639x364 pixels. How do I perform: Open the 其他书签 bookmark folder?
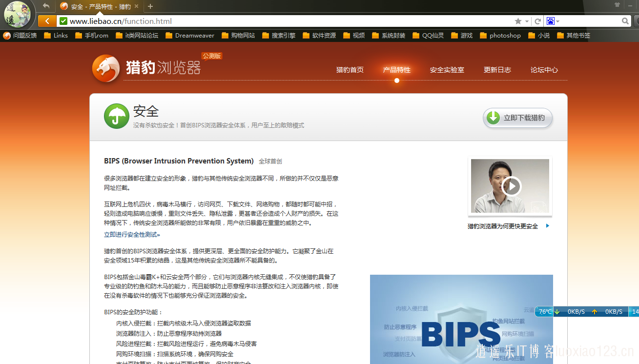click(x=574, y=35)
